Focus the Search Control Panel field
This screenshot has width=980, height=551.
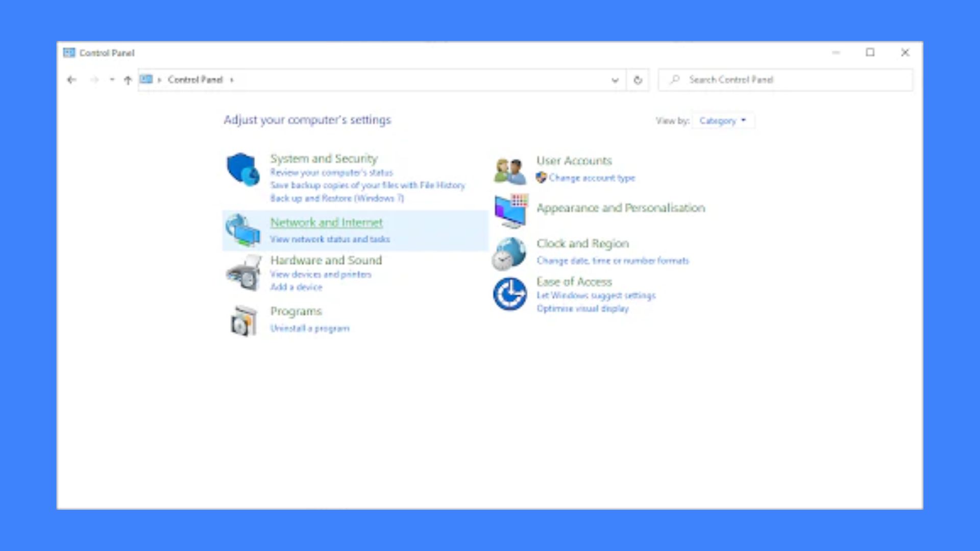pyautogui.click(x=786, y=80)
